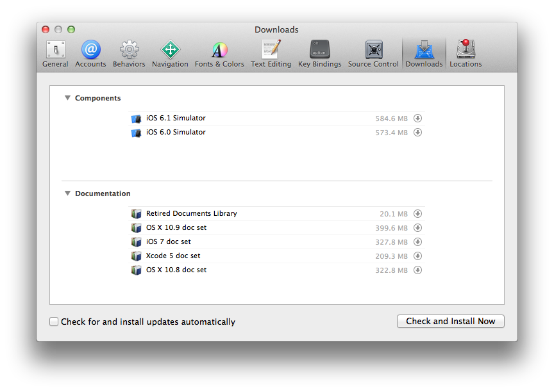Click the Documentation section heading
Screen dimensions: 554x392
[x=103, y=193]
